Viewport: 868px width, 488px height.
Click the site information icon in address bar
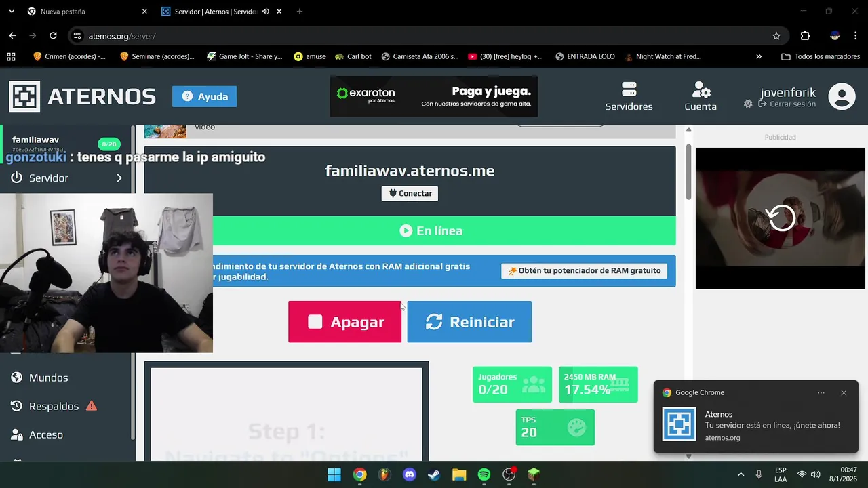[77, 36]
